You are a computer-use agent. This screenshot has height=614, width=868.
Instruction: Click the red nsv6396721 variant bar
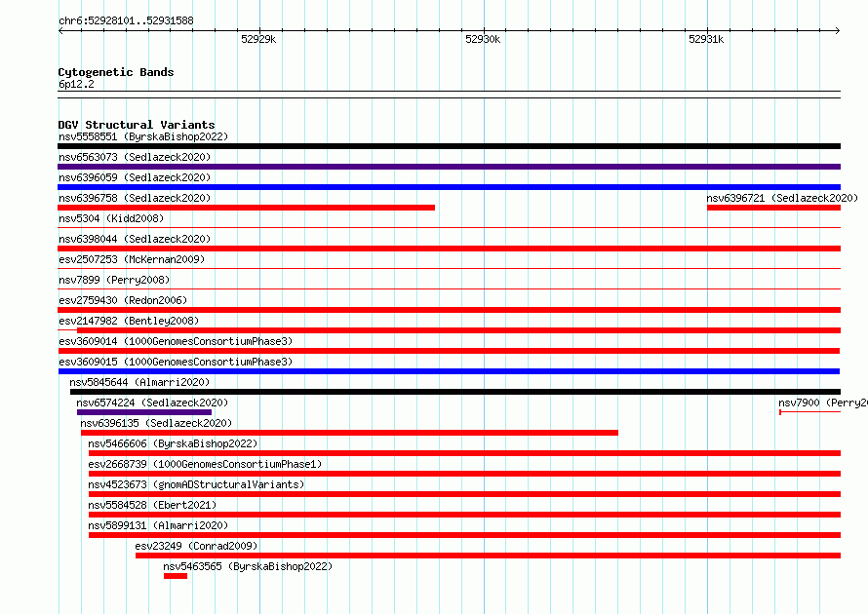(774, 208)
